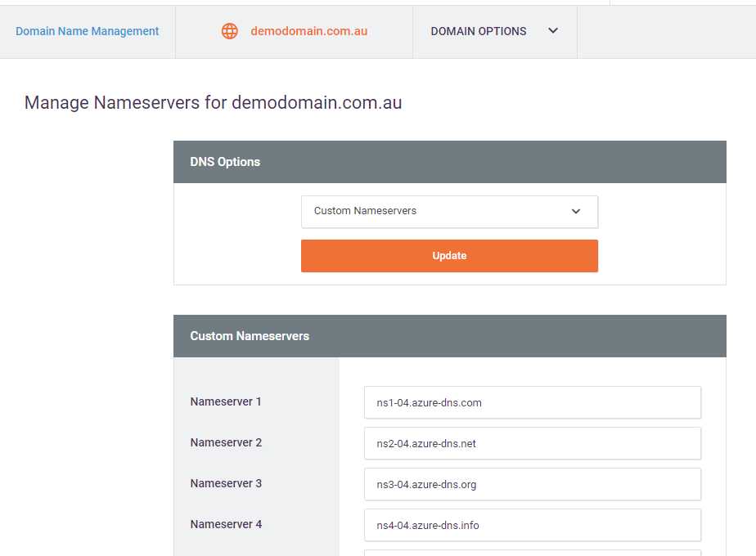Click the Custom Nameservers grey section header

(449, 336)
